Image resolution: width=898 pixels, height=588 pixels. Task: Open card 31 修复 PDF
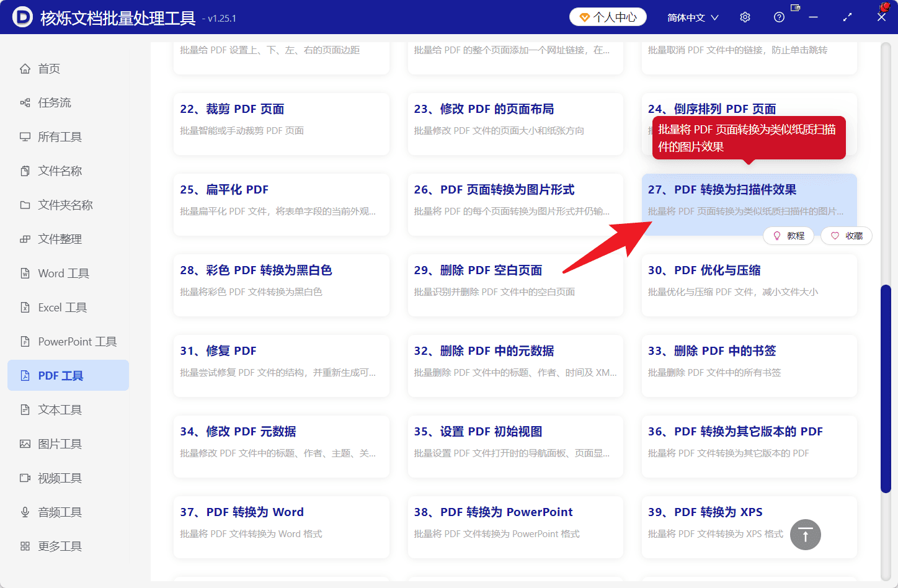tap(282, 366)
